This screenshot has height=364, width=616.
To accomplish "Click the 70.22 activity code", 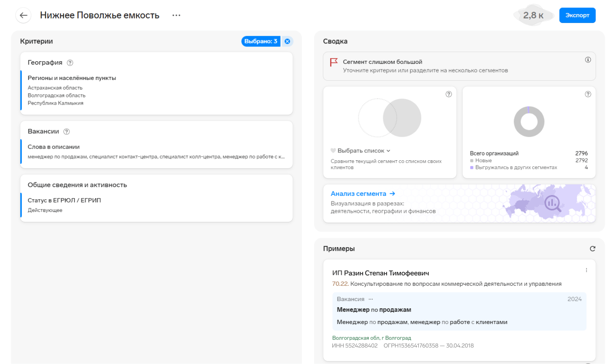I will point(341,284).
